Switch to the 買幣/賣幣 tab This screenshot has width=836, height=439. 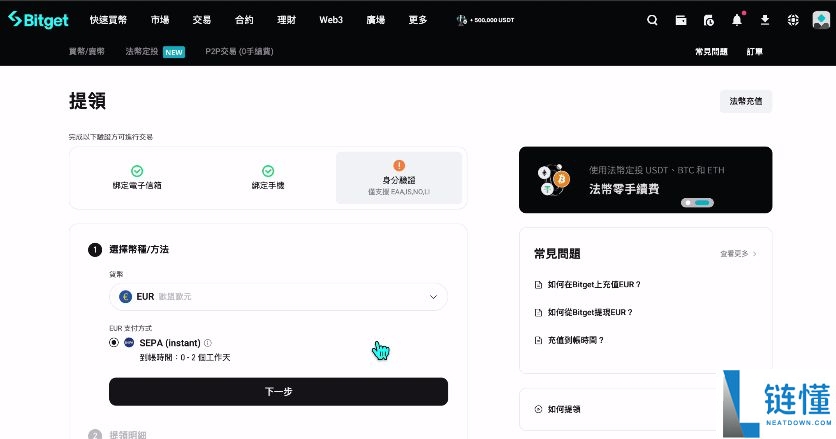(87, 51)
